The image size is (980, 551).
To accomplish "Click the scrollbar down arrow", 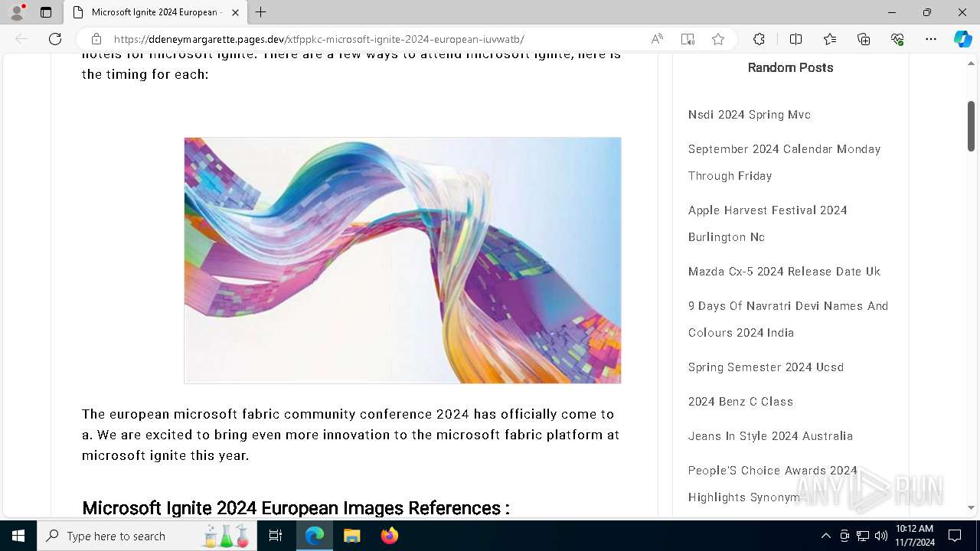I will click(x=971, y=507).
